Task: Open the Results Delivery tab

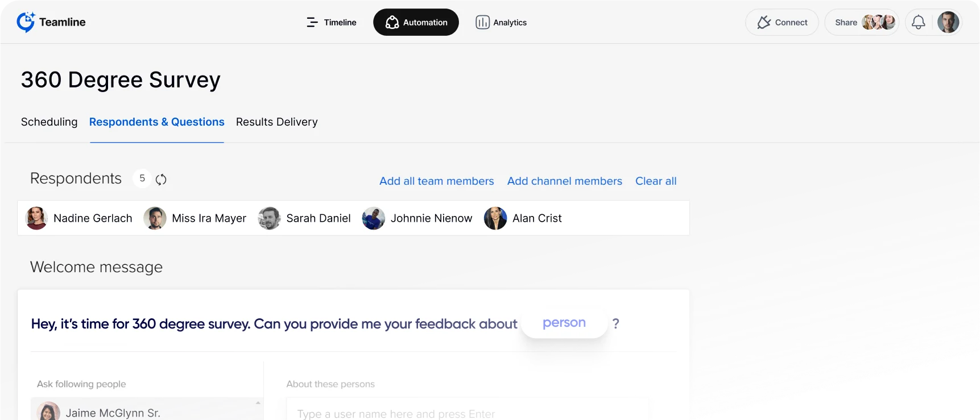Action: coord(277,122)
